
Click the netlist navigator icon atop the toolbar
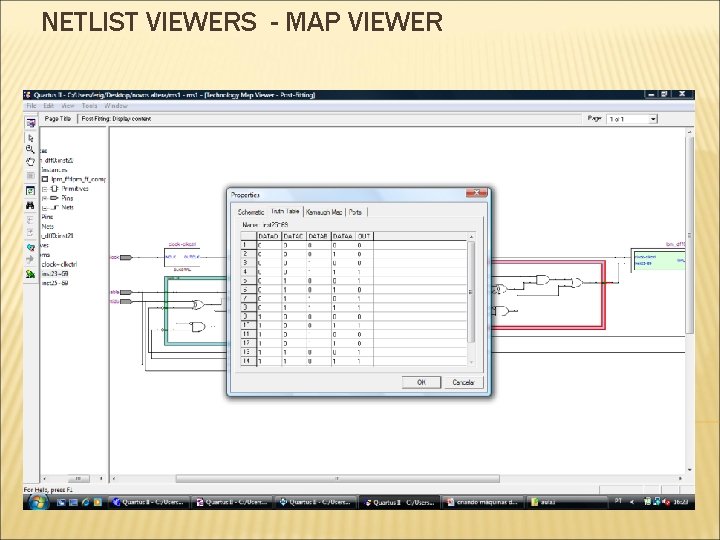point(30,123)
